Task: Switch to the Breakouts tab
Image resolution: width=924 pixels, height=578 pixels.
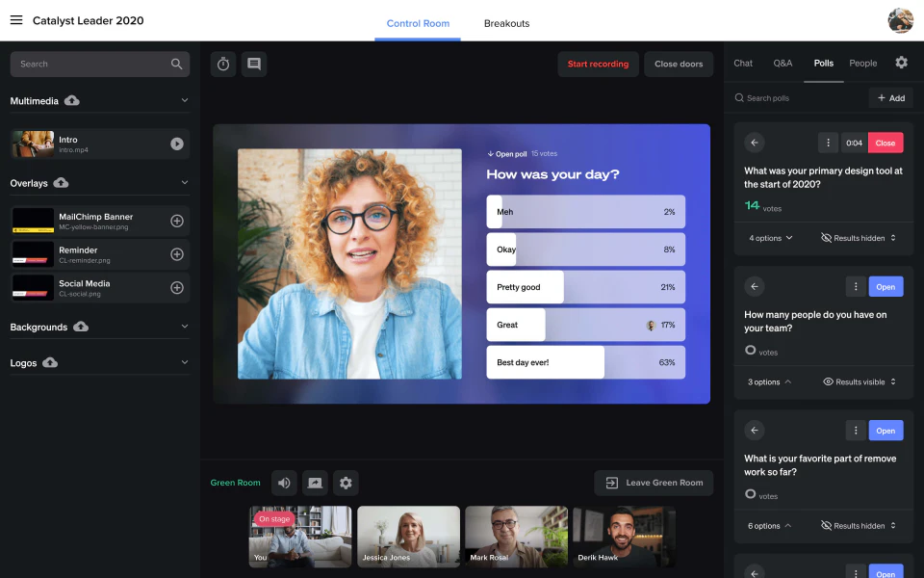Action: click(506, 22)
